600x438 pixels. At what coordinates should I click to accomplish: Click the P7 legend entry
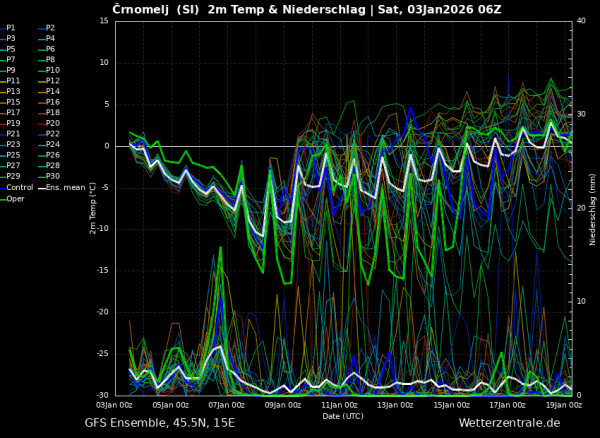tap(8, 60)
